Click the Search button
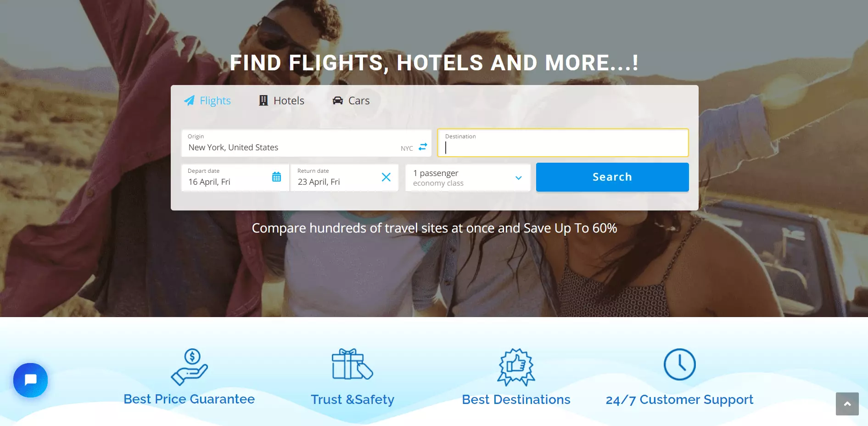 click(612, 177)
